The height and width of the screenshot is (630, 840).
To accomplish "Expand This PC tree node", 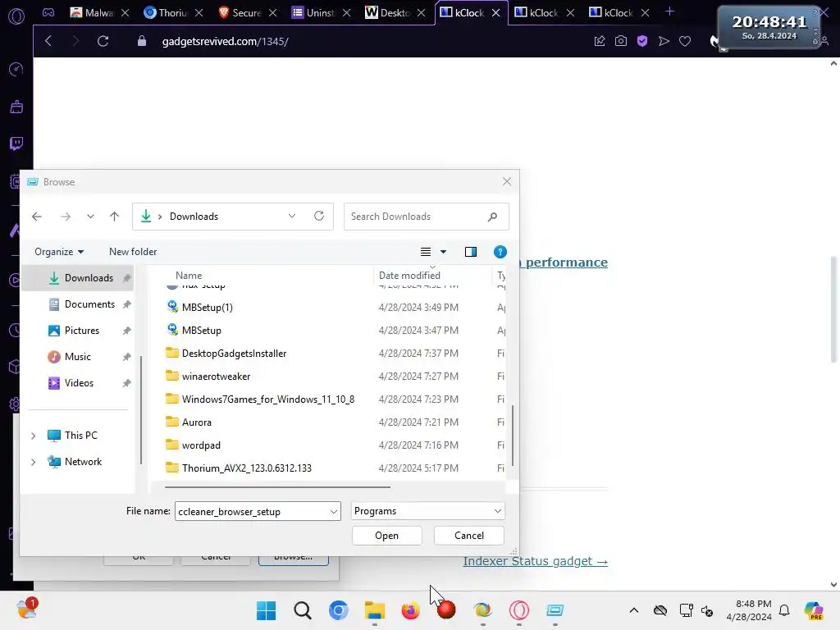I will [x=33, y=436].
